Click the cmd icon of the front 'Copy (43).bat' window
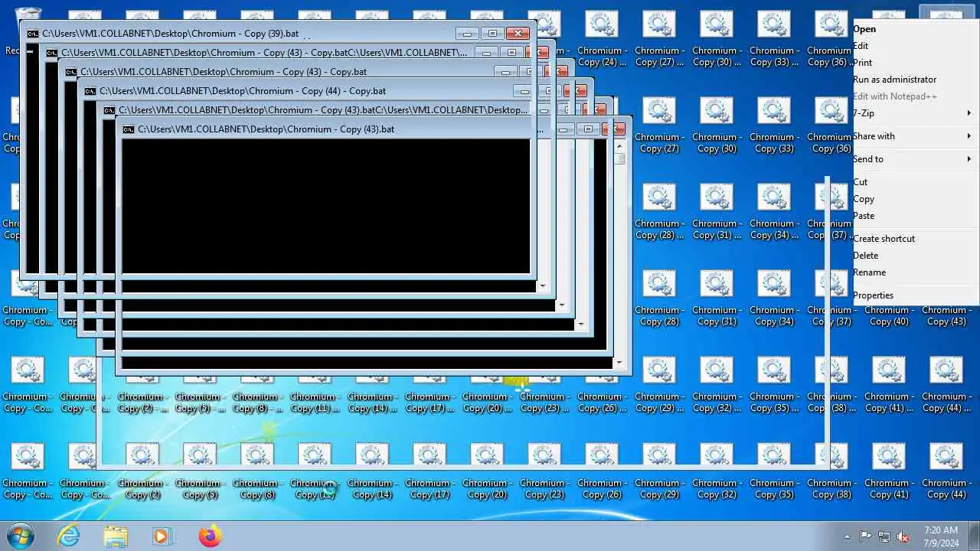This screenshot has height=551, width=980. [129, 129]
